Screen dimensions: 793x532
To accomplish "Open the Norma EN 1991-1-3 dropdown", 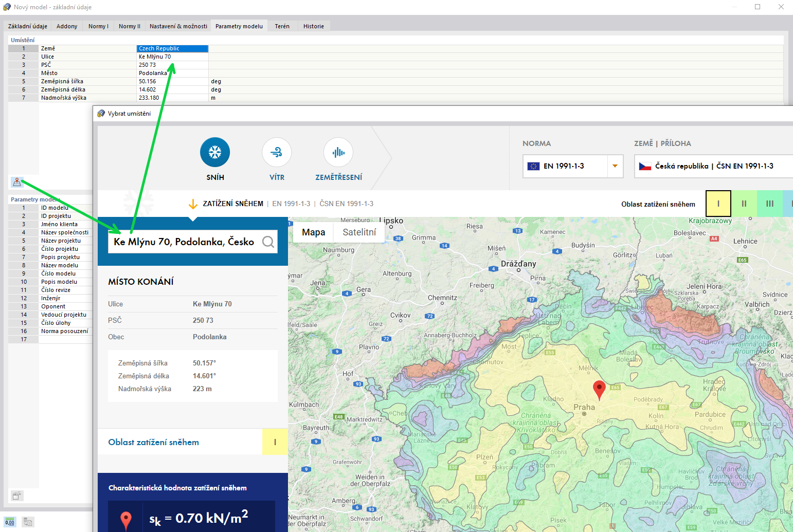I will point(615,166).
